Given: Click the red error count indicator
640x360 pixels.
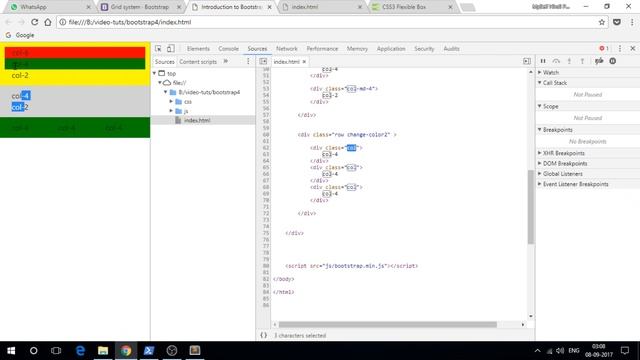Looking at the screenshot, I should [x=604, y=49].
